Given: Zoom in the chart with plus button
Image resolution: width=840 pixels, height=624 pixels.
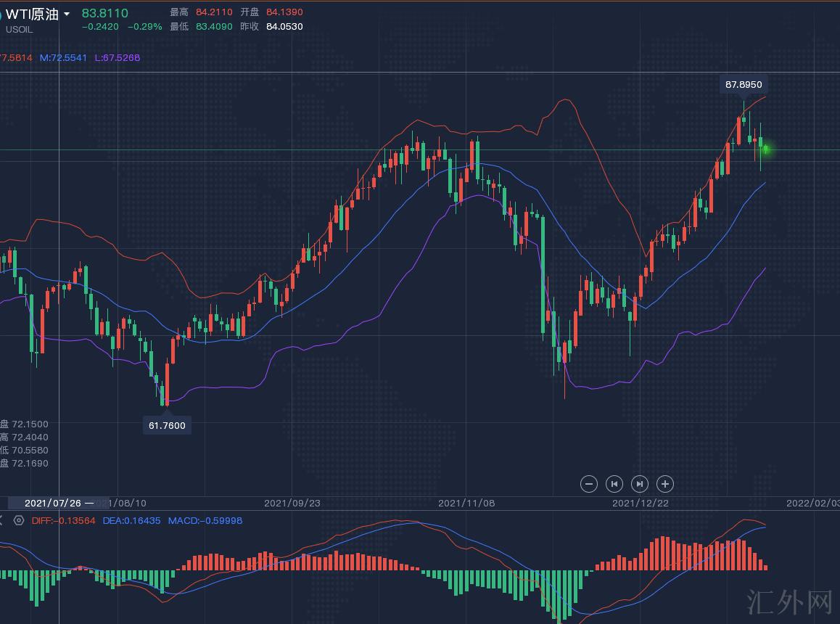Looking at the screenshot, I should click(664, 484).
